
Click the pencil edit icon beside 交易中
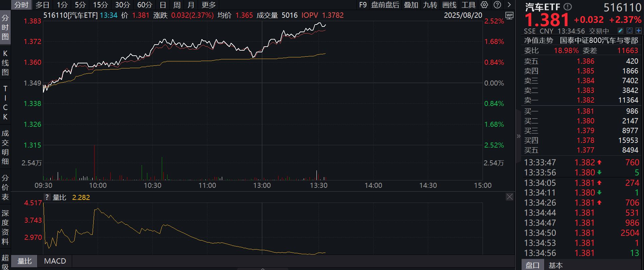coord(621,31)
